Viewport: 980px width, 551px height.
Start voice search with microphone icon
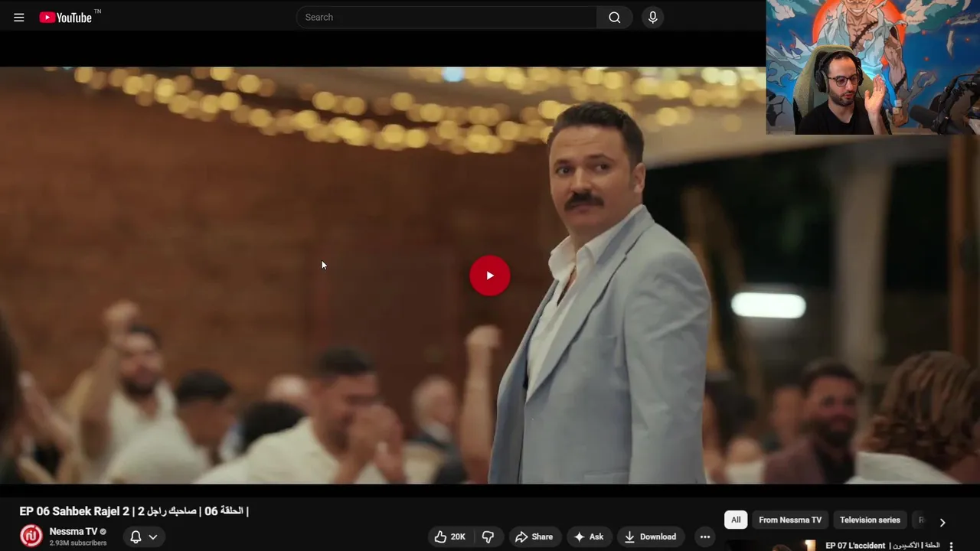pos(652,18)
